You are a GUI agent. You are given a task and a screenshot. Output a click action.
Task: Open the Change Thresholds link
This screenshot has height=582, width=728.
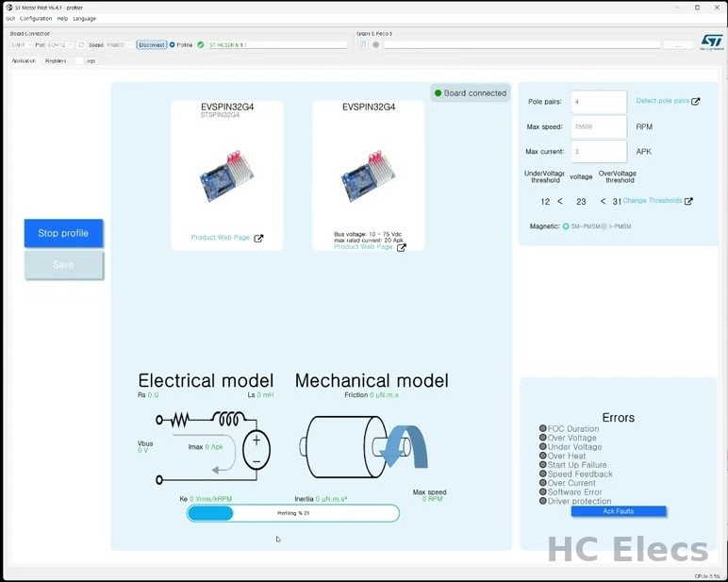pos(653,201)
